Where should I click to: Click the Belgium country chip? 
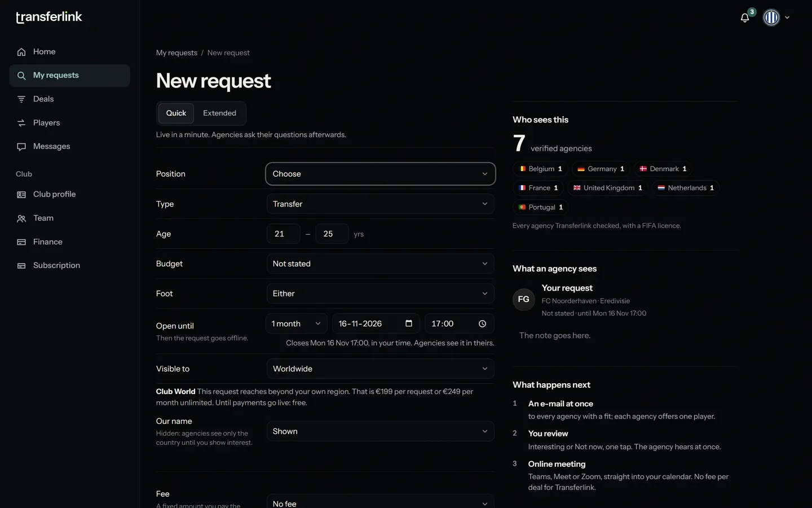(541, 169)
